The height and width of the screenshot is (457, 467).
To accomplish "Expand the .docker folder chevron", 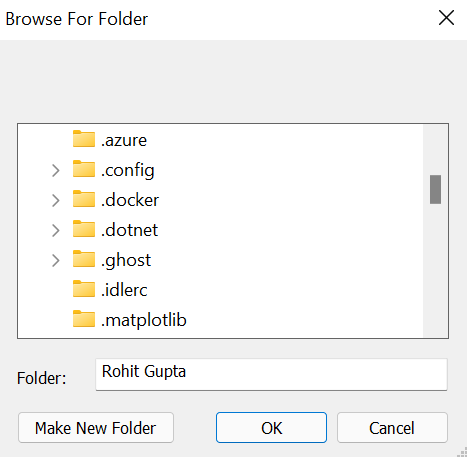I will 56,201.
